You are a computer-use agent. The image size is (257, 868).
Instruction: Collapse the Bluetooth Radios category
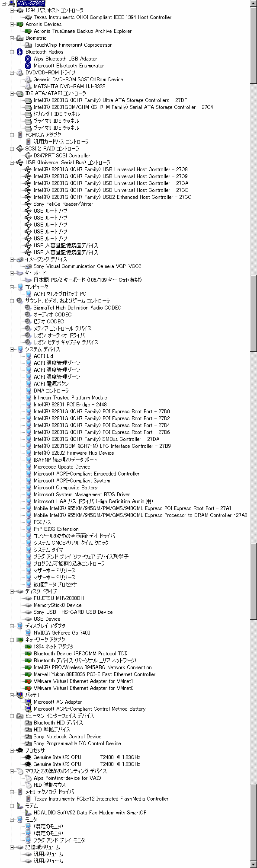(12, 52)
